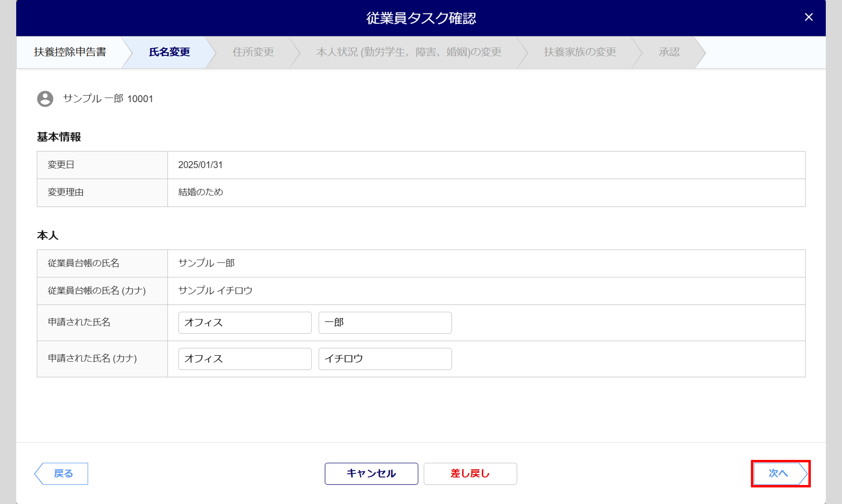Click the employee name サンプル 一郎 10001 header
Image resolution: width=842 pixels, height=504 pixels.
(108, 99)
